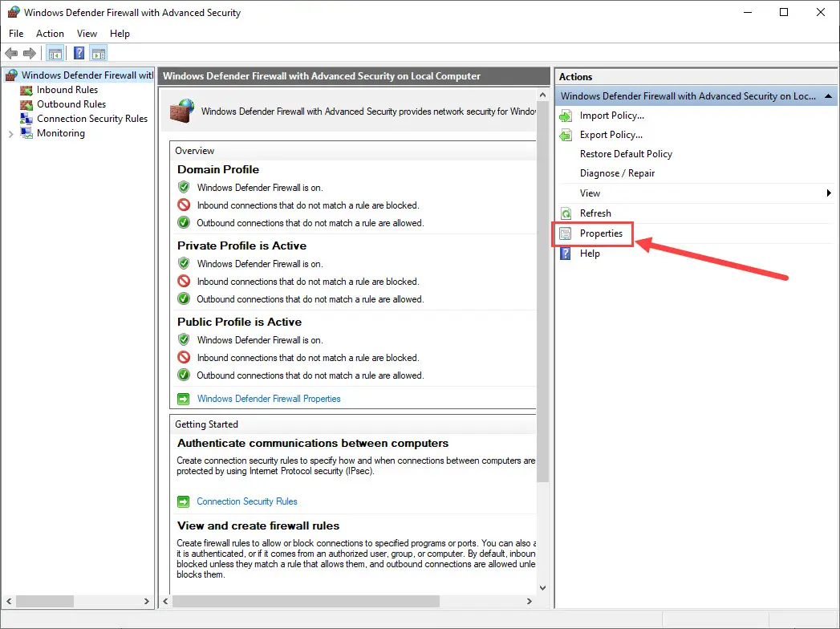Screen dimensions: 840x629
Task: Click Private Profile red blocked inbound icon
Action: tap(184, 282)
